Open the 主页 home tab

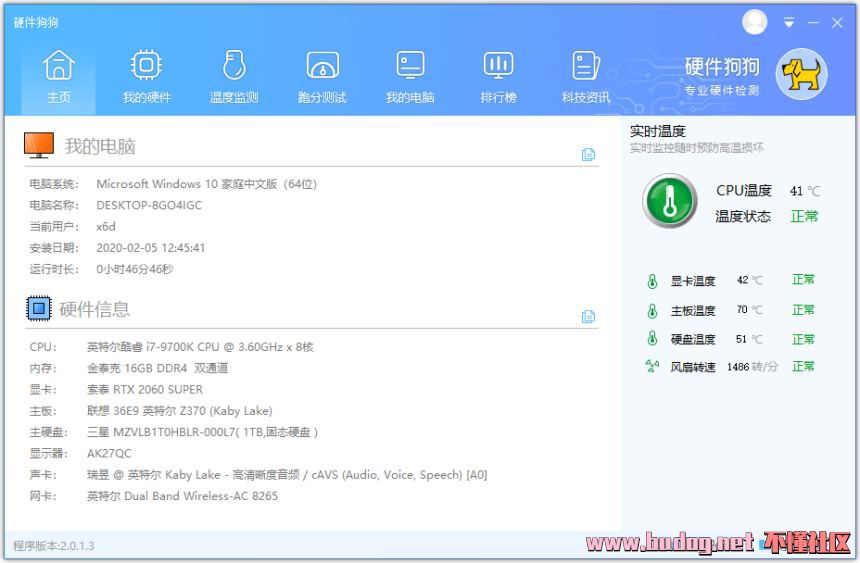(59, 77)
